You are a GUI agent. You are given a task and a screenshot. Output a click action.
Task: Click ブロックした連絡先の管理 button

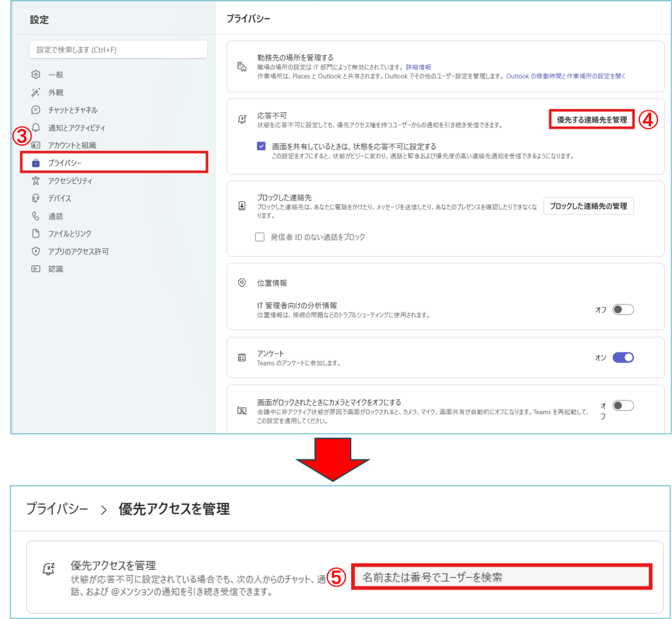[x=588, y=206]
